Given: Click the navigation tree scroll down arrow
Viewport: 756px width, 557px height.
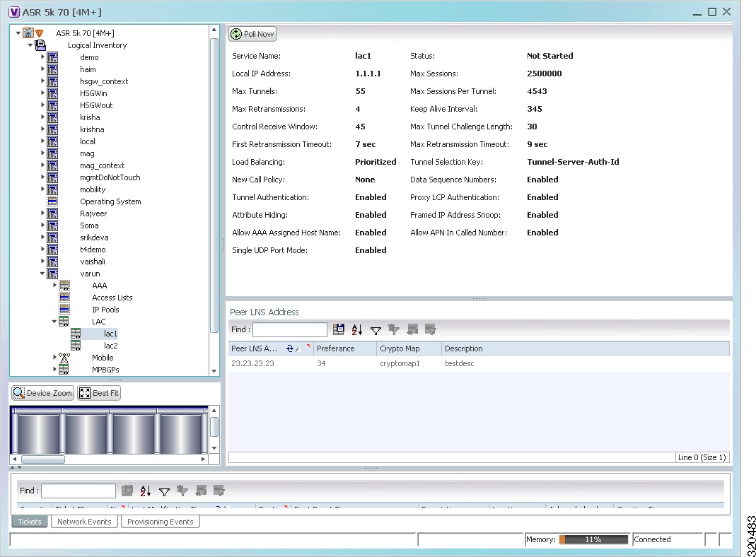Looking at the screenshot, I should pyautogui.click(x=214, y=371).
